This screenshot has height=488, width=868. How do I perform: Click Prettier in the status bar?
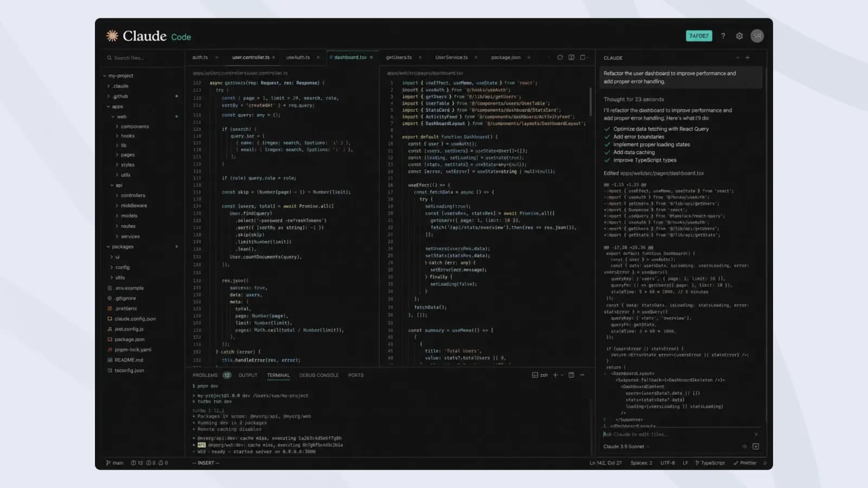point(745,463)
